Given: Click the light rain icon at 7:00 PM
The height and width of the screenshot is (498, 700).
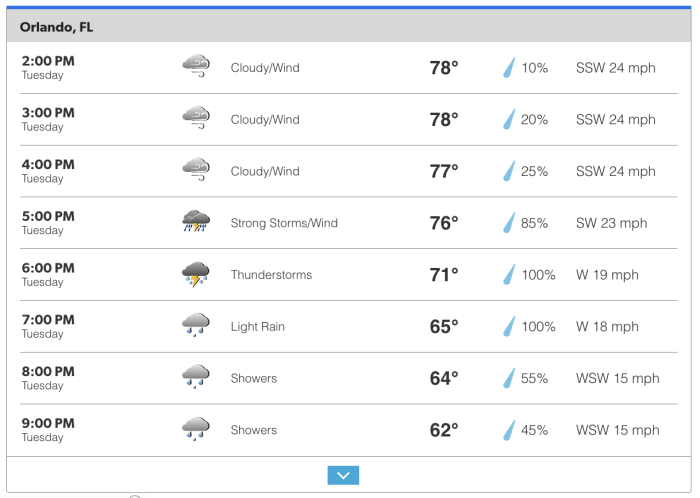Looking at the screenshot, I should [x=196, y=326].
